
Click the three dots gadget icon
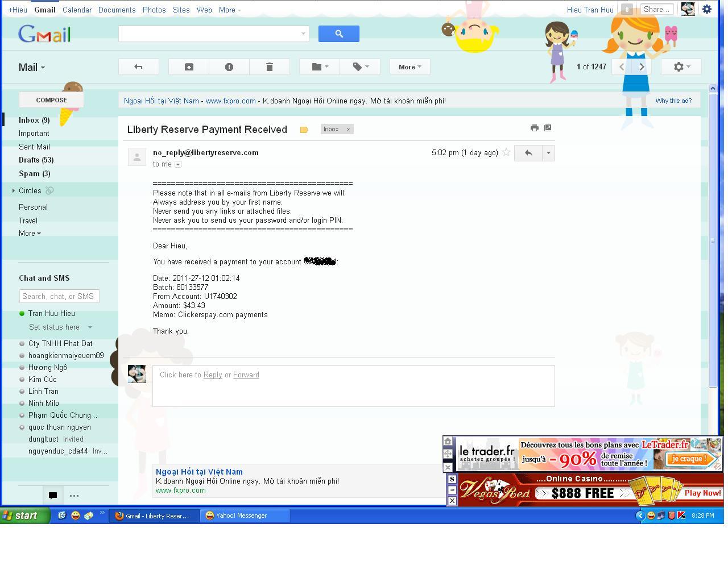point(74,495)
